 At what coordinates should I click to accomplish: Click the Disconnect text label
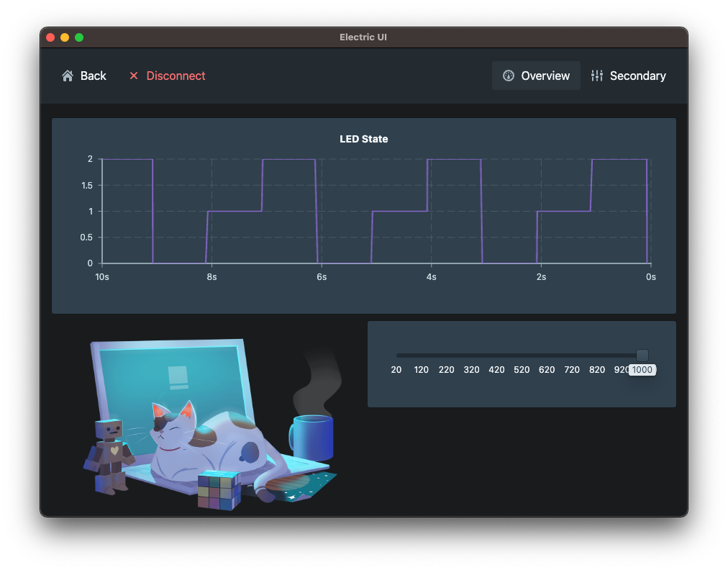point(176,76)
